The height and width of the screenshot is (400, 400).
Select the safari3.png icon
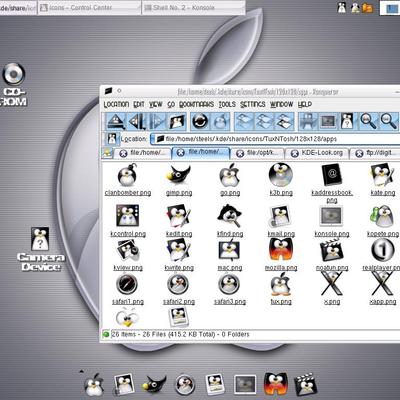click(x=230, y=285)
